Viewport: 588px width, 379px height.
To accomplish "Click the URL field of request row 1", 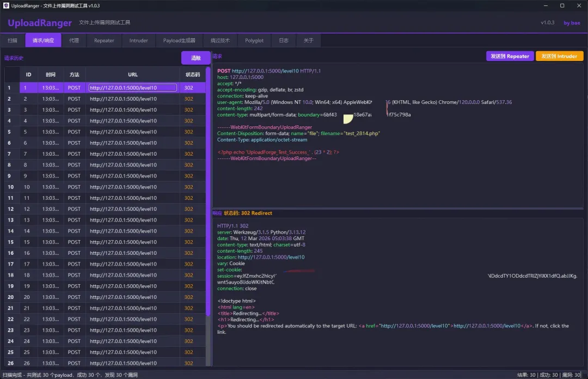I will coord(133,88).
